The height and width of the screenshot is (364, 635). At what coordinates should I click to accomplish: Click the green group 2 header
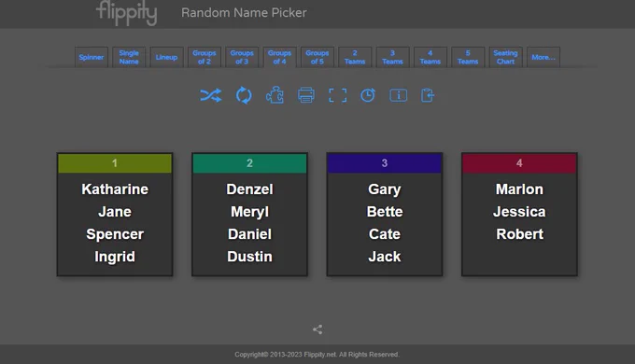250,163
